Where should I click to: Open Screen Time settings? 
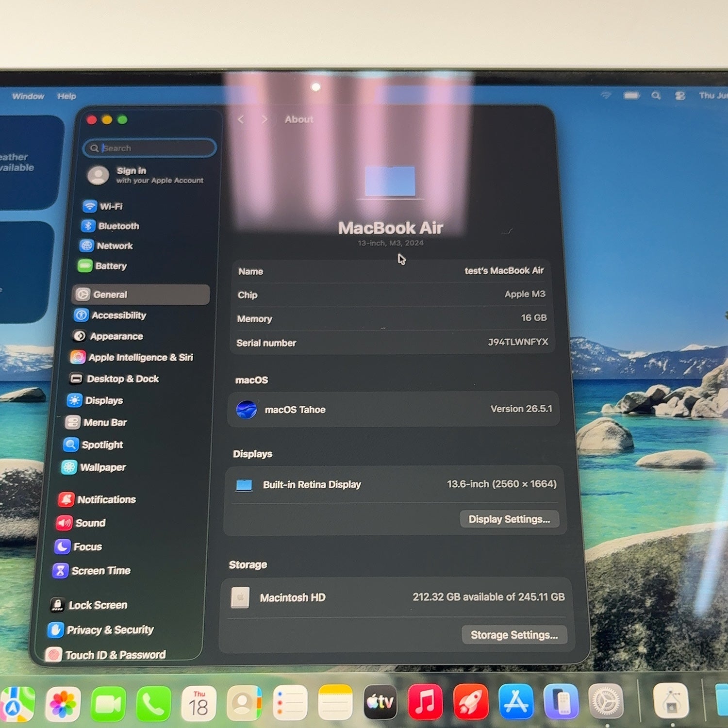pos(92,571)
